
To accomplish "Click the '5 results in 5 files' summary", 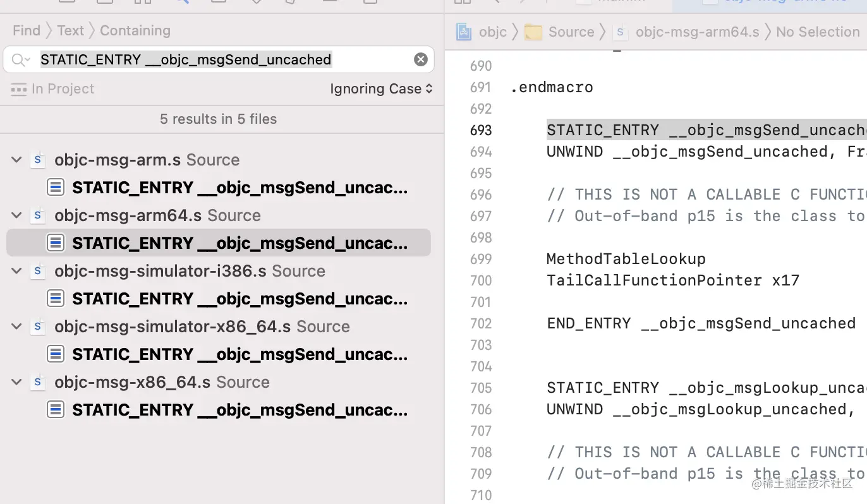I will [x=219, y=119].
